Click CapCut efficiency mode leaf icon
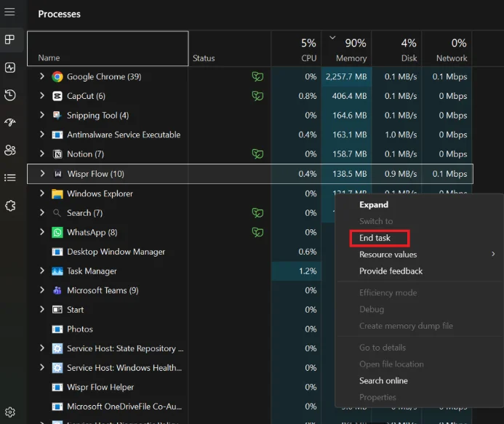Screen dimensions: 504x424 pos(257,96)
